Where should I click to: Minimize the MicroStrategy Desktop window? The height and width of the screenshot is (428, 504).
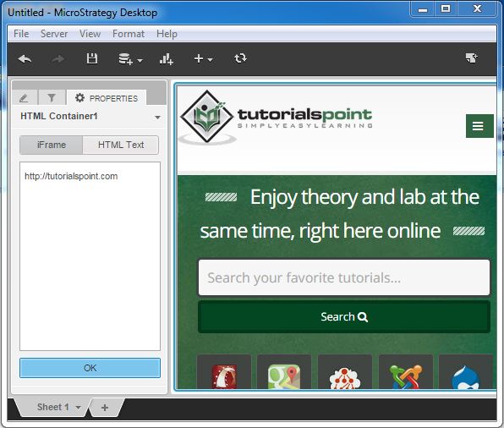click(x=423, y=9)
